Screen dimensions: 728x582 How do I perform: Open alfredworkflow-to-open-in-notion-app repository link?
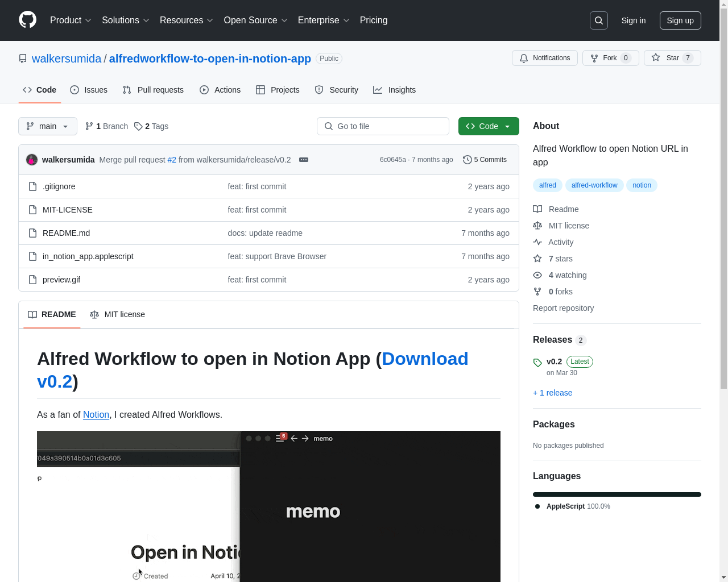coord(210,59)
